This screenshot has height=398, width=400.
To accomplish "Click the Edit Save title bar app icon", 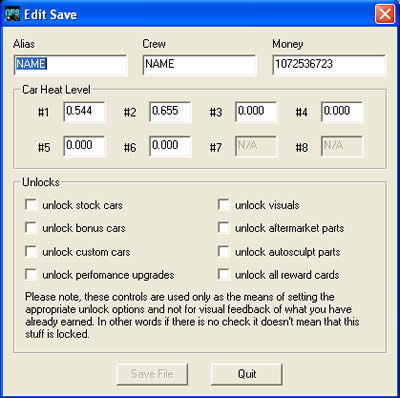I will coord(13,14).
